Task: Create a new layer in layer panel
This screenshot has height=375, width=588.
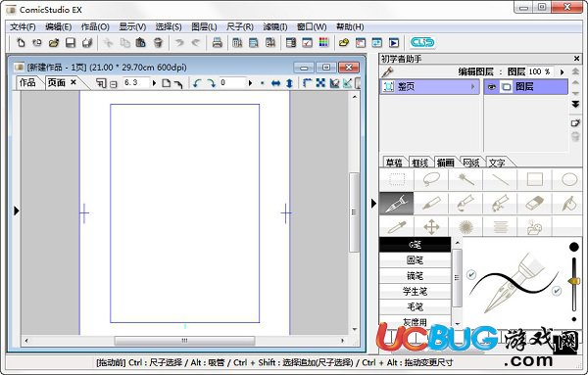Action: 575,122
